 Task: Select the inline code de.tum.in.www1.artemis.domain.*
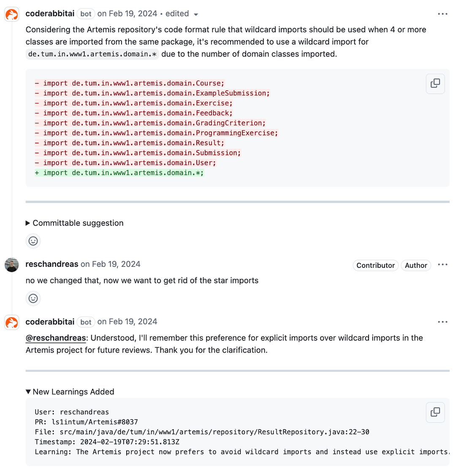[92, 54]
